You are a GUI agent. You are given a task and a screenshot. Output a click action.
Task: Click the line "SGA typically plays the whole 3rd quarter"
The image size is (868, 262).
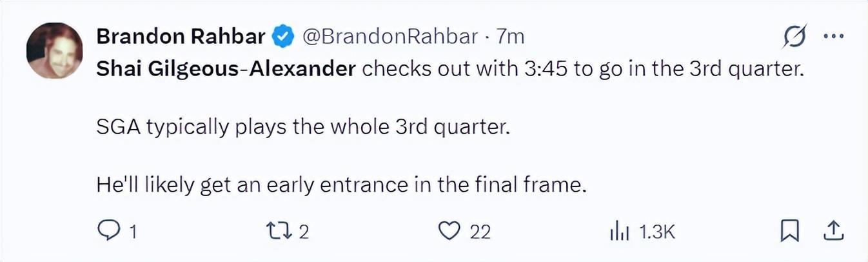point(303,127)
